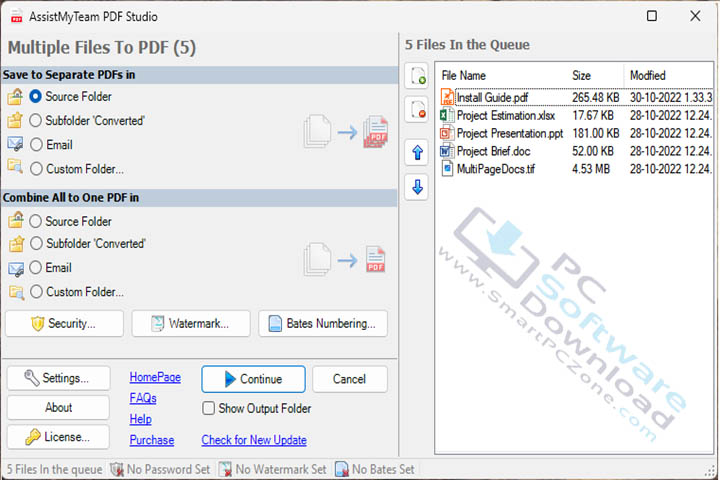Image resolution: width=720 pixels, height=480 pixels.
Task: Click envelope icon beside separate PDFs Email
Action: 15,144
